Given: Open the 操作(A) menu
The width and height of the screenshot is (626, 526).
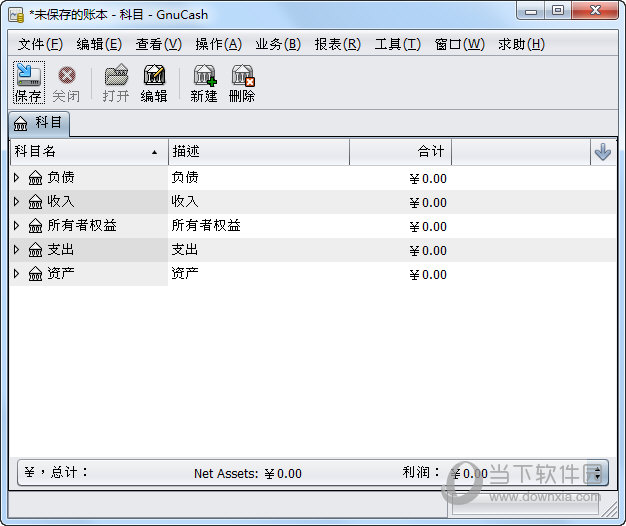Looking at the screenshot, I should coord(219,44).
